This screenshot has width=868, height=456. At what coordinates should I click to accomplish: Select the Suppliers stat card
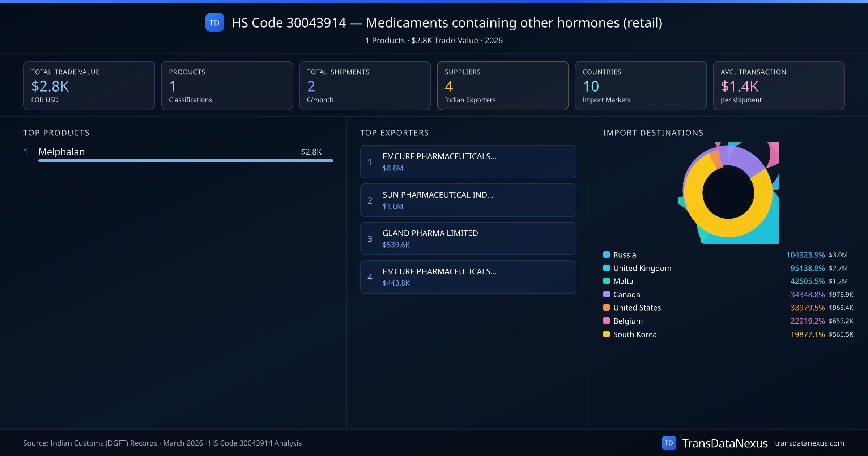click(x=502, y=85)
